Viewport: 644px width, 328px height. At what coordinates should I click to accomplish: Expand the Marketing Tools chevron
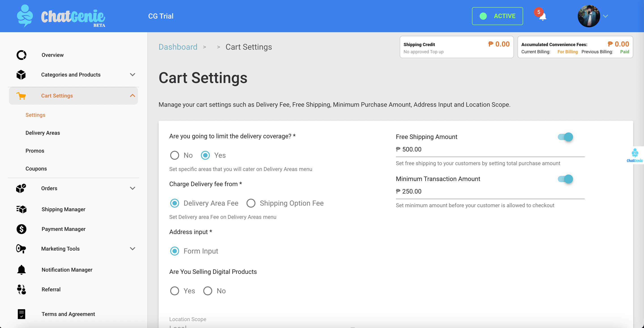pos(133,249)
